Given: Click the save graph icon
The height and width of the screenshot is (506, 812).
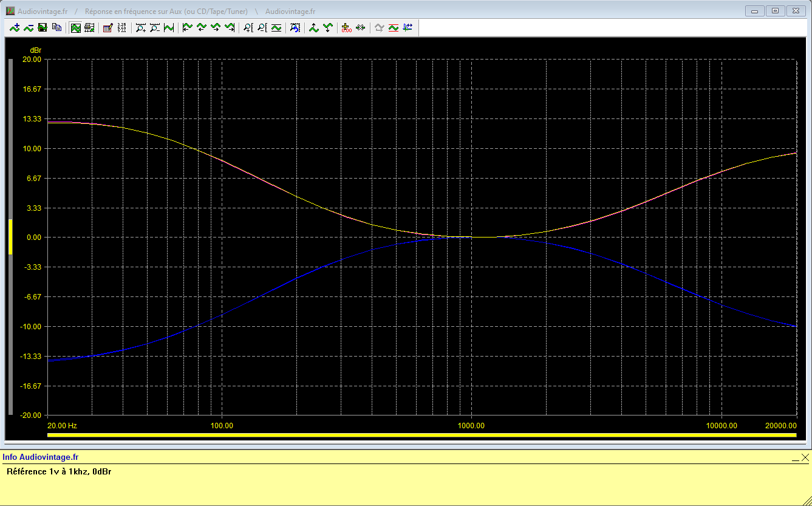Looking at the screenshot, I should coord(43,27).
